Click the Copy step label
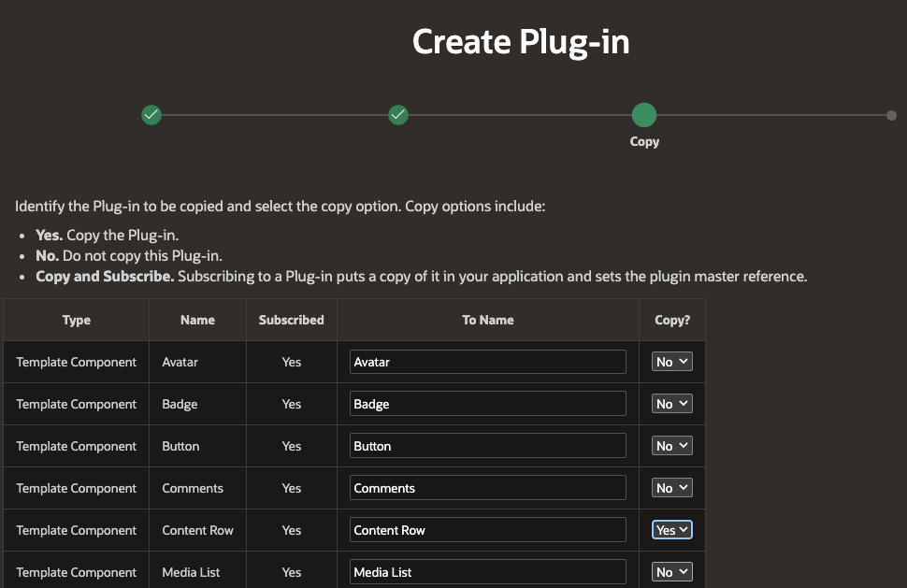 [x=644, y=142]
